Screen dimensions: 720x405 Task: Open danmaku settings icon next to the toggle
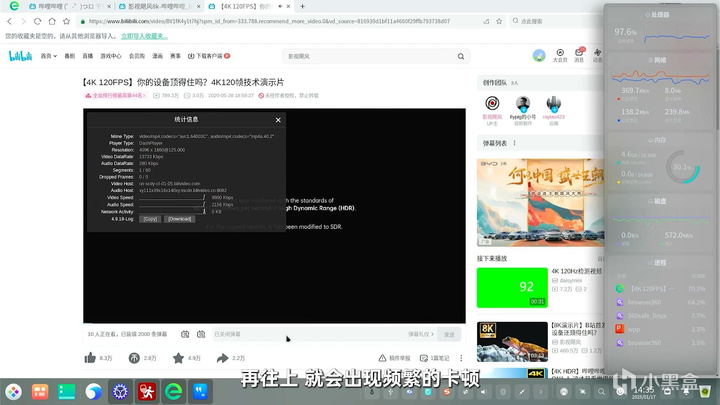(x=201, y=334)
